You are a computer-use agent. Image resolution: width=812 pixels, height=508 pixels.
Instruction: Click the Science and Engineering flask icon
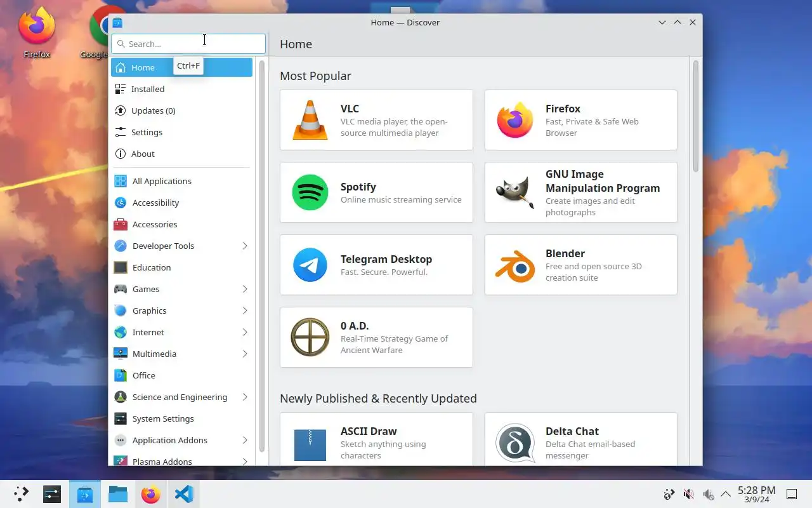[121, 397]
